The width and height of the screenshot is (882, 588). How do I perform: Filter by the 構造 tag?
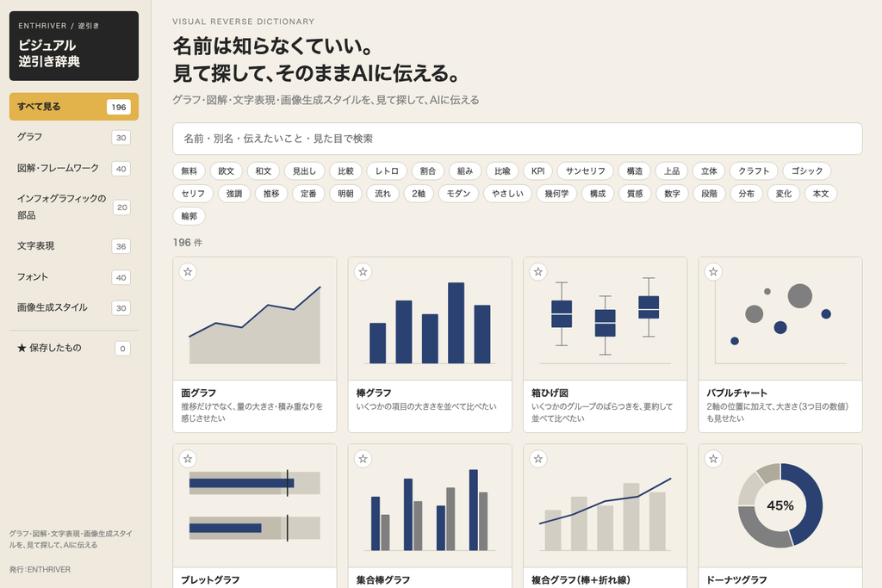coord(635,171)
